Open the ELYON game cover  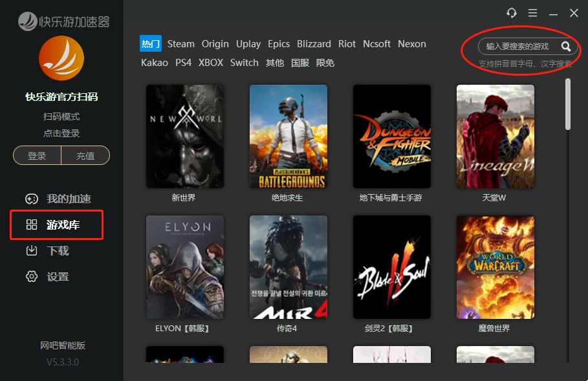[185, 267]
